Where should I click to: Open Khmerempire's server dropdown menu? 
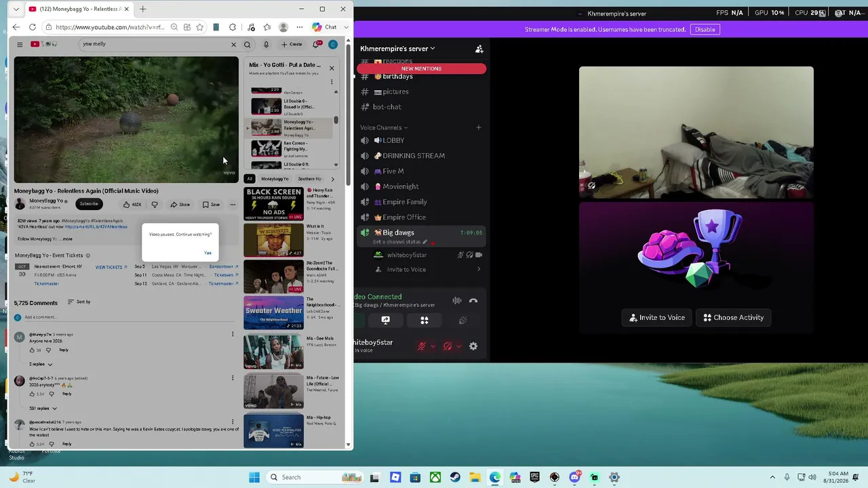[397, 49]
